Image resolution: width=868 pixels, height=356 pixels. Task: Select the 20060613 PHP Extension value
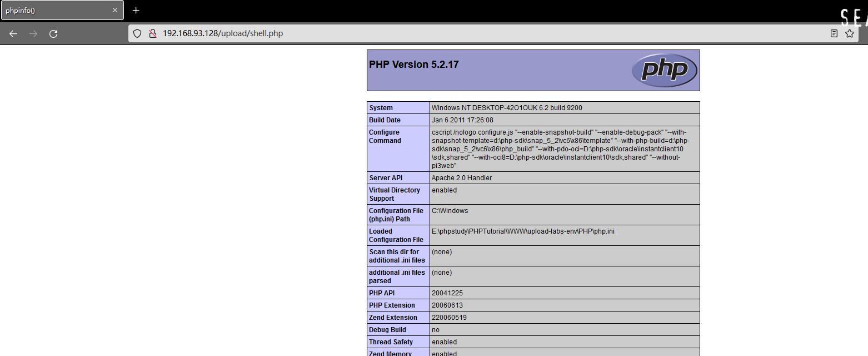[447, 305]
